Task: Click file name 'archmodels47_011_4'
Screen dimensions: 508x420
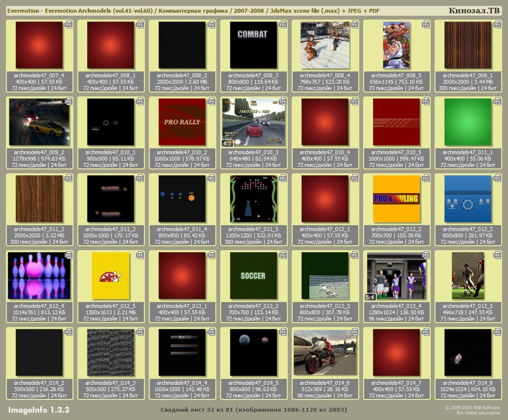Action: pos(182,229)
